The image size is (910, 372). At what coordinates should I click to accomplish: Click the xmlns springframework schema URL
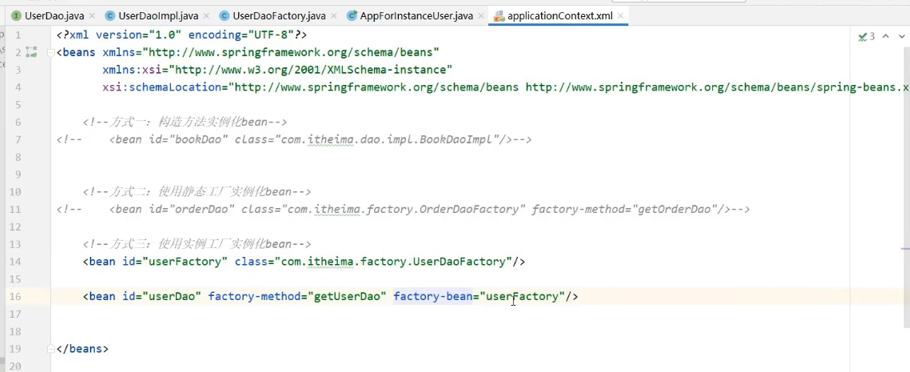(291, 53)
